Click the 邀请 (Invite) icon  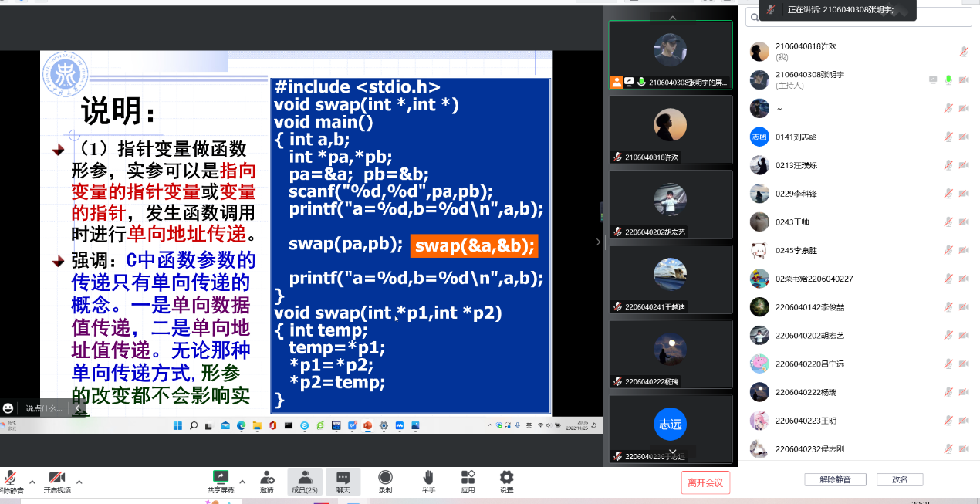267,482
